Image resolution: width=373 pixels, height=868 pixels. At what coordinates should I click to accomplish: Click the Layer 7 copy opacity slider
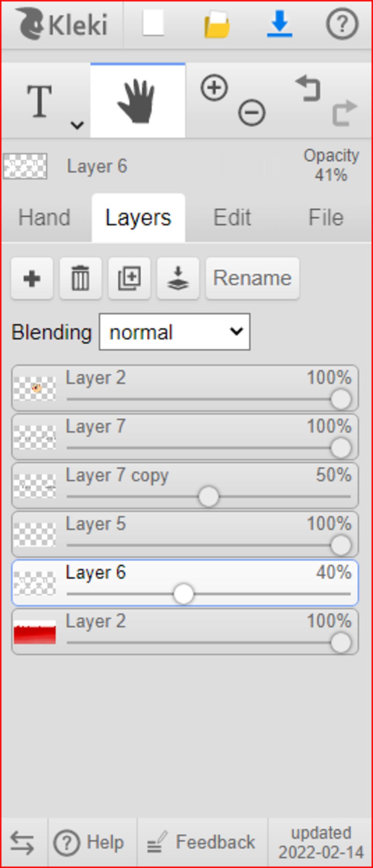pos(209,497)
